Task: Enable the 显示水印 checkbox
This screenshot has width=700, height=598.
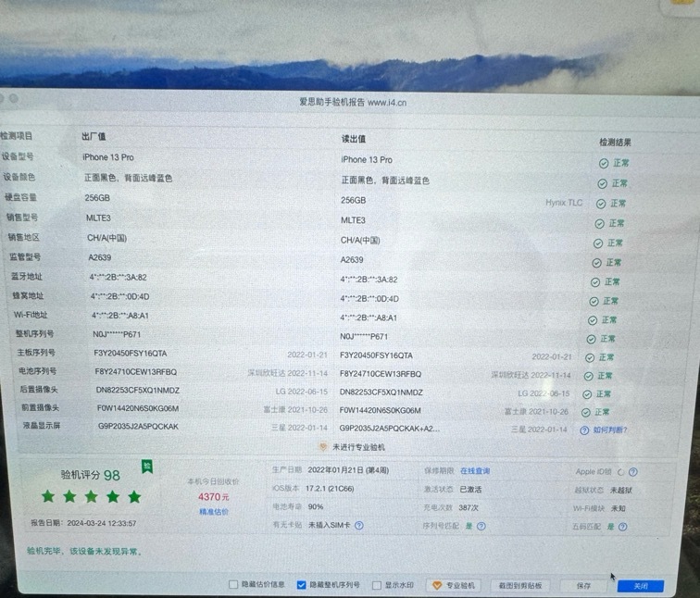Action: [x=377, y=585]
